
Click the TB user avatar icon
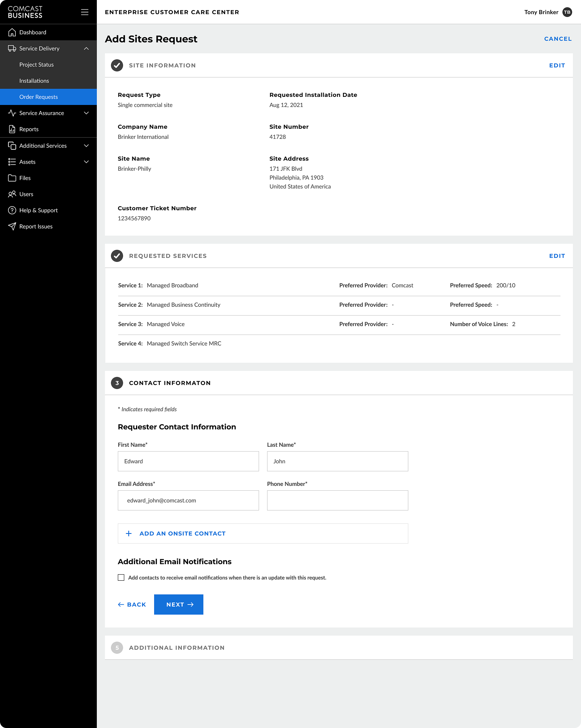tap(567, 12)
